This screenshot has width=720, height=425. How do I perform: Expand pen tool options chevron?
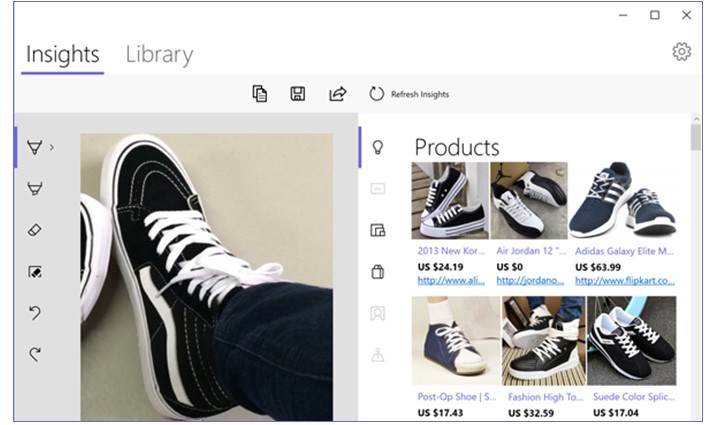pyautogui.click(x=52, y=147)
